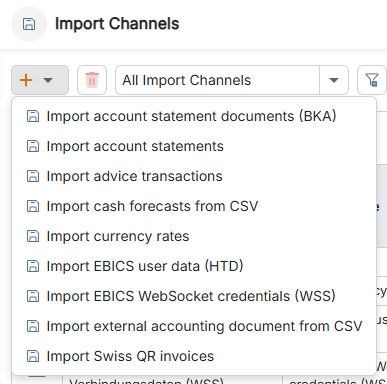Click the red trash delete icon
Screen dimensions: 387x384
tap(92, 80)
